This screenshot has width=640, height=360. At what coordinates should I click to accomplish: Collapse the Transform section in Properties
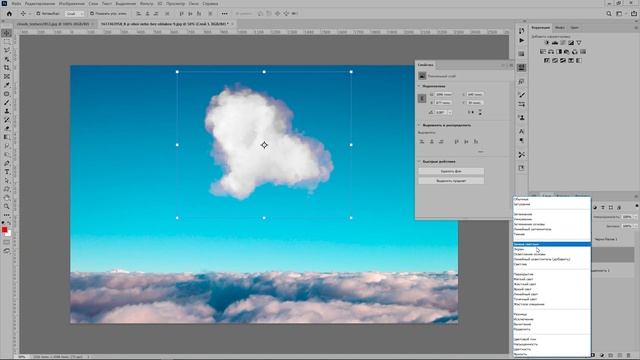pos(419,86)
